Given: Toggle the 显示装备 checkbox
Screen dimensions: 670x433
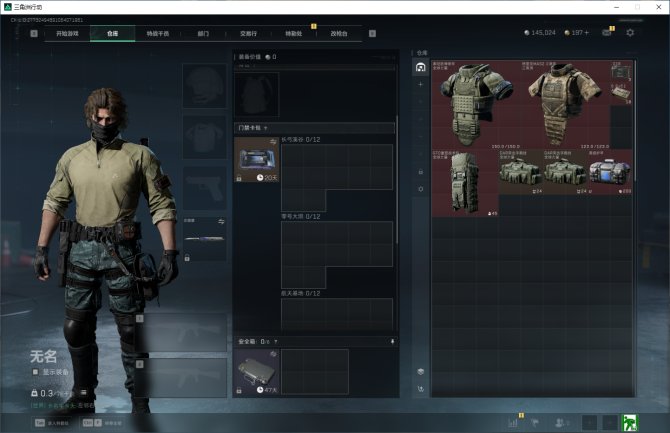Looking at the screenshot, I should [35, 372].
